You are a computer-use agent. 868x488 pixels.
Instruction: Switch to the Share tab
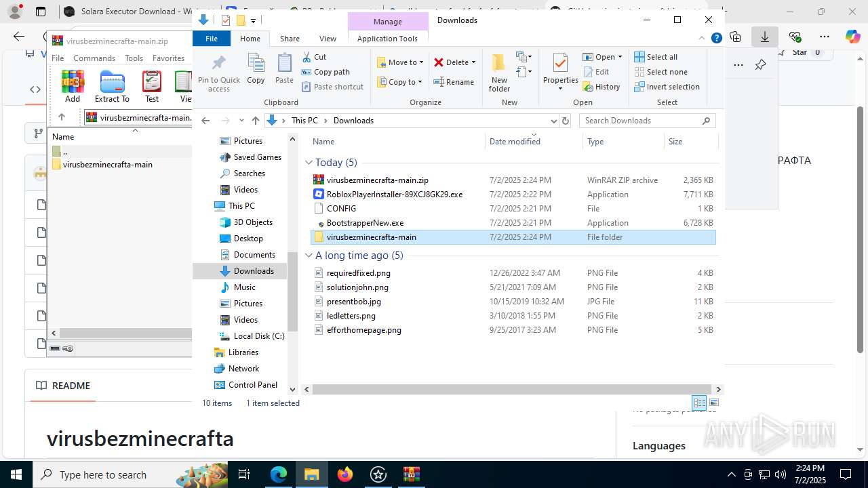tap(290, 39)
